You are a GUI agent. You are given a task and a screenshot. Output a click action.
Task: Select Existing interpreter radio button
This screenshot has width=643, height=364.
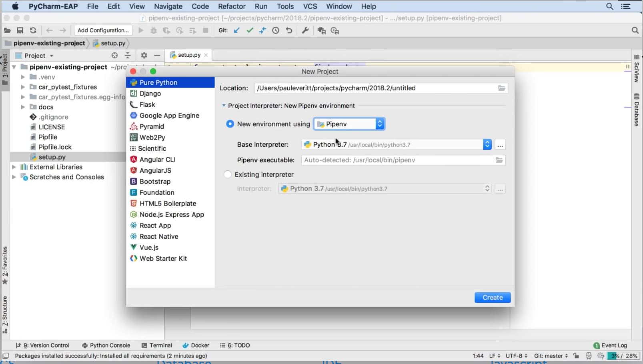coord(228,174)
